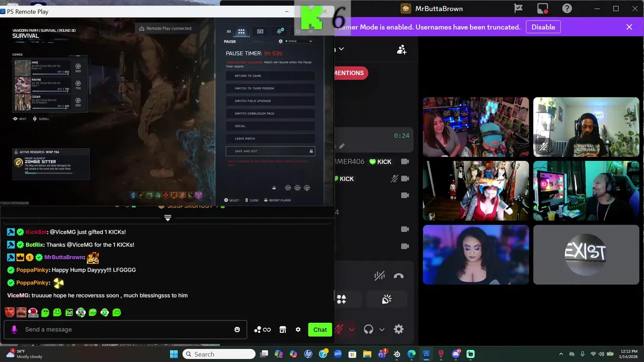Viewport: 644px width, 362px height.
Task: Open the Kick chat settings gear
Action: [298, 329]
